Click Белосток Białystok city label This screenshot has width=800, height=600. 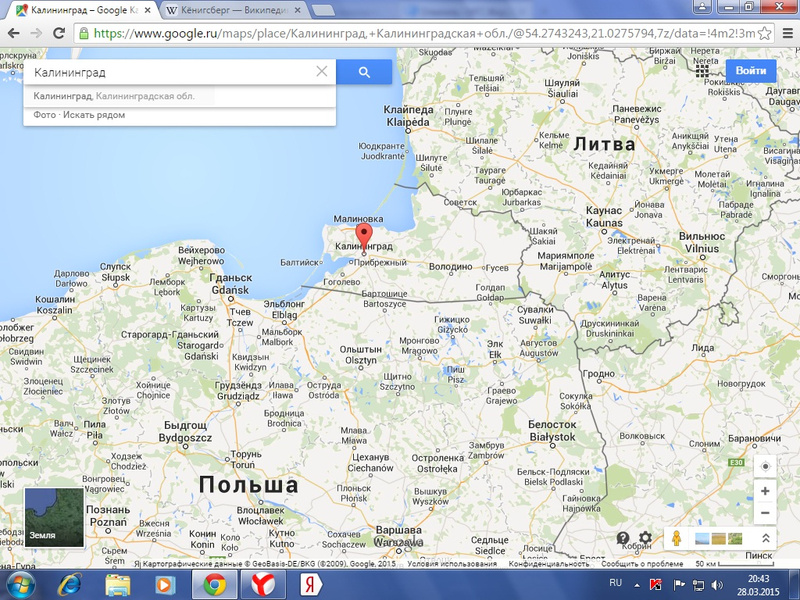point(553,431)
